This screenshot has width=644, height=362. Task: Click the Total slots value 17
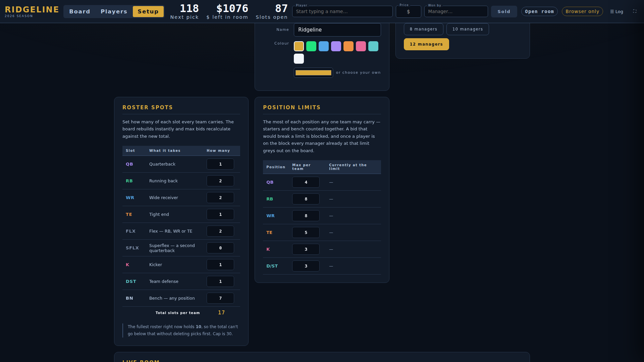pyautogui.click(x=221, y=313)
